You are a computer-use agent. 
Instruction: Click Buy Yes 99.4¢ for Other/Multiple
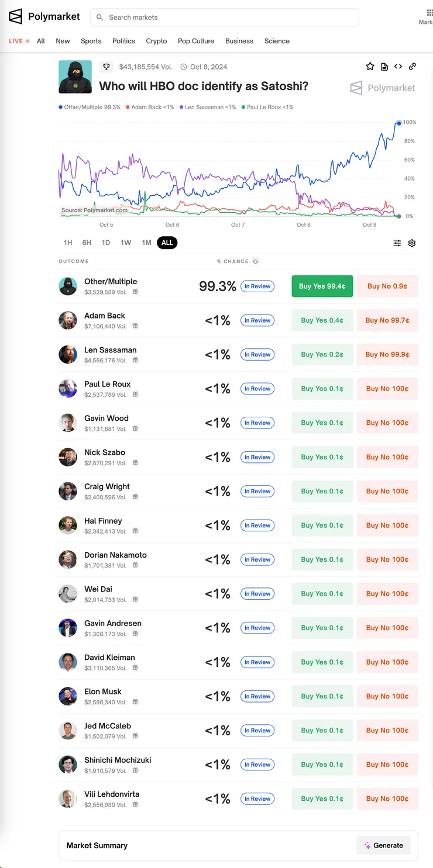click(322, 286)
